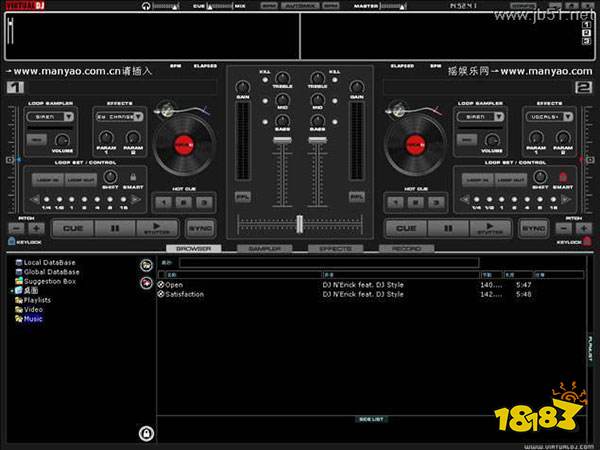600x450 pixels.
Task: Switch to the Record tab
Action: pyautogui.click(x=406, y=249)
